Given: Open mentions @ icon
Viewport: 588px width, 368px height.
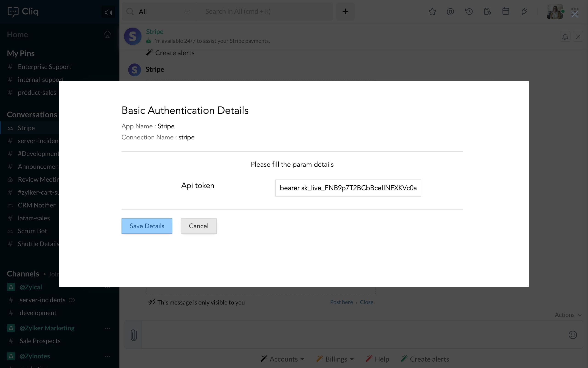Looking at the screenshot, I should tap(450, 11).
